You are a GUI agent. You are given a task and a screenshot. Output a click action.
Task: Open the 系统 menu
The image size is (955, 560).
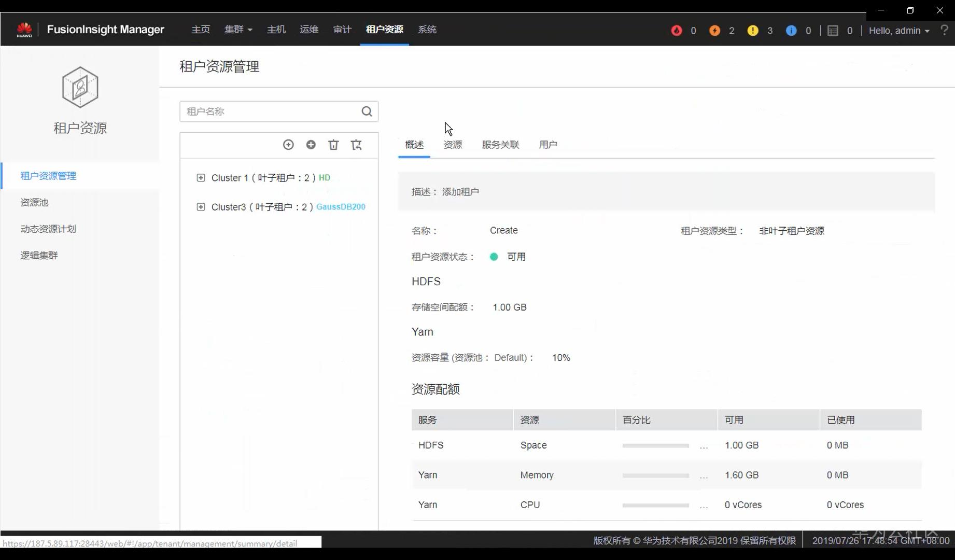tap(427, 30)
